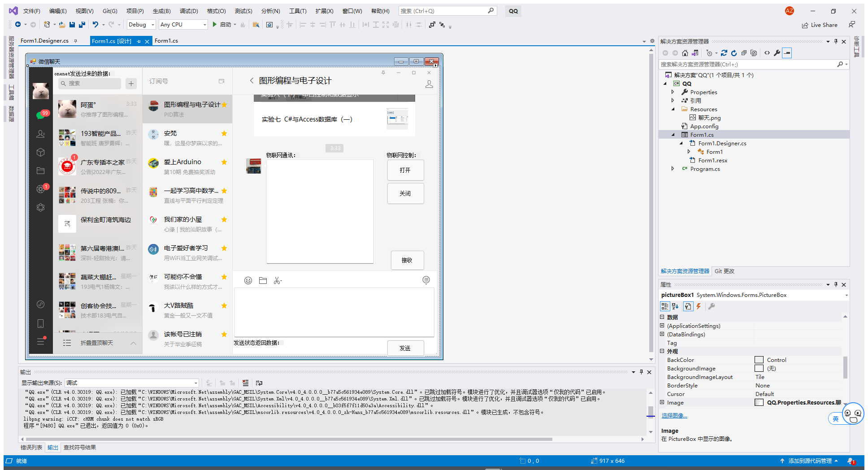Viewport: 868px width, 470px height.
Task: Open feedback icon at top right
Action: [852, 25]
